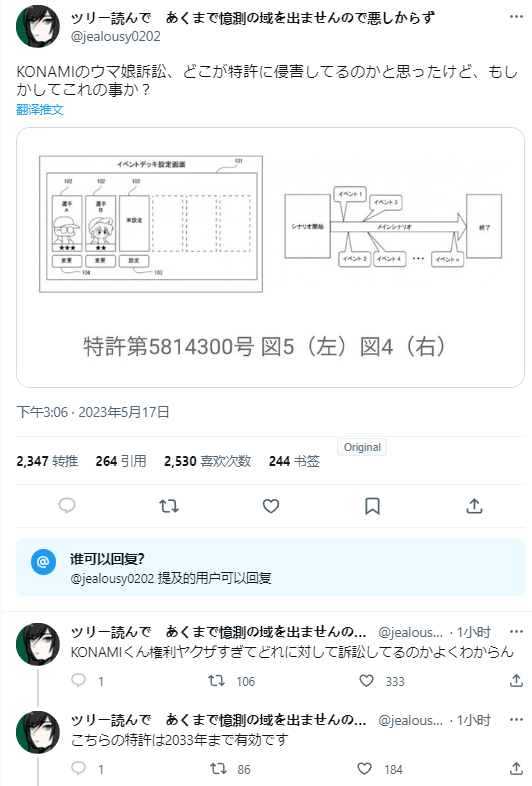The width and height of the screenshot is (532, 786).
Task: View the 264 引用 quotes list
Action: click(121, 461)
